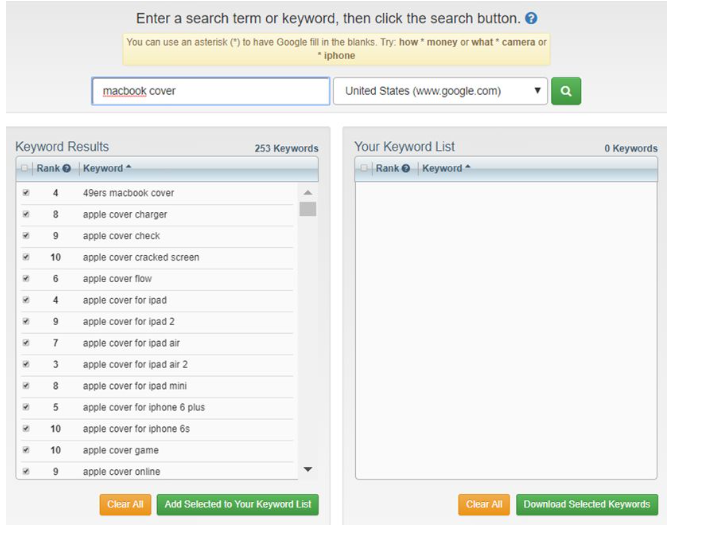Uncheck the 'apple cover check' checkbox
Viewport: 704px width, 536px height.
point(26,236)
